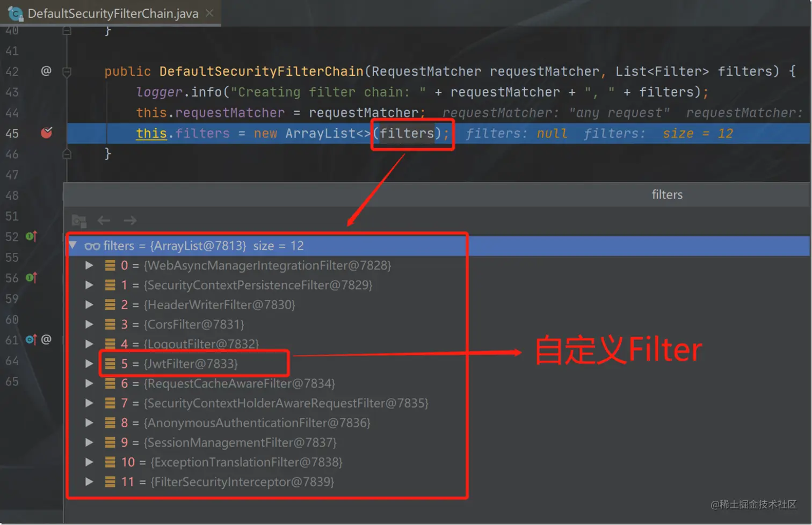Screen dimensions: 812x525
Task: Select row JwtFilter@7833
Action: 437,364
